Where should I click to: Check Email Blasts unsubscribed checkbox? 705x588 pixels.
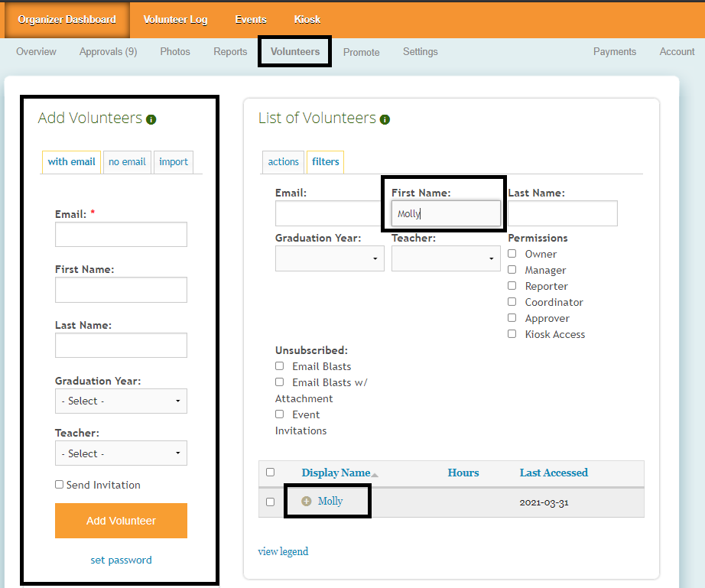point(280,366)
